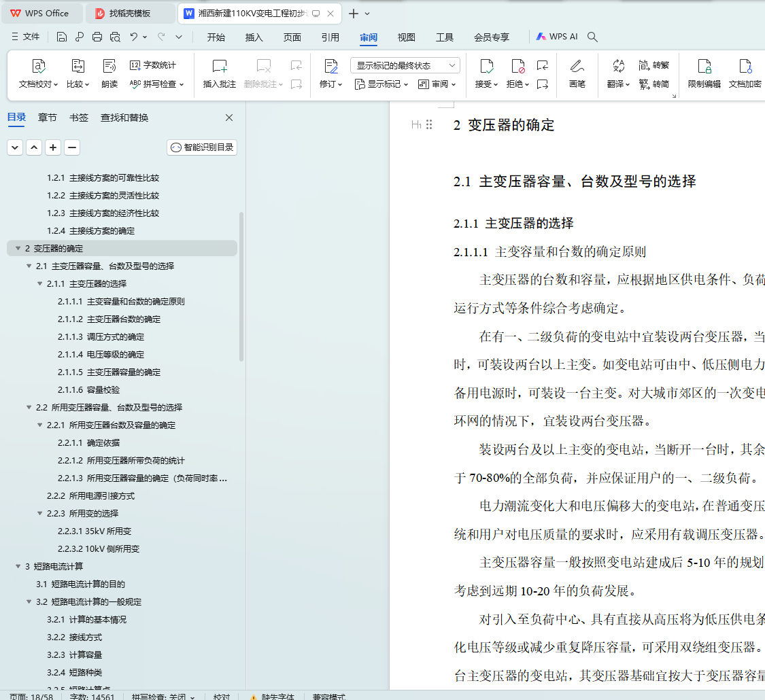Click the 缺失字体 warning in status bar
Screen dimensions: 765x700
[x=272, y=697]
